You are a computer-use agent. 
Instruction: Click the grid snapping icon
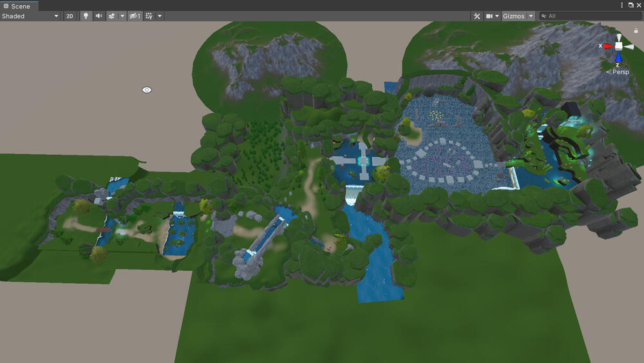149,16
